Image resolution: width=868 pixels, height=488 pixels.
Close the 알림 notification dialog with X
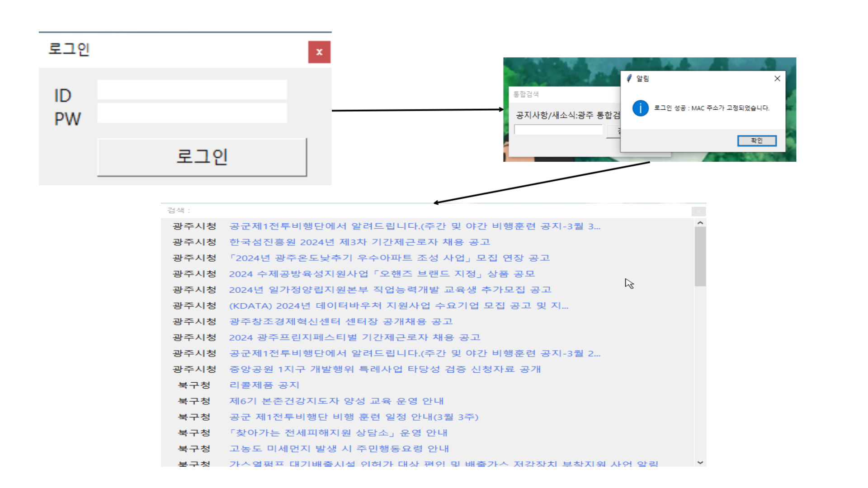pos(777,78)
